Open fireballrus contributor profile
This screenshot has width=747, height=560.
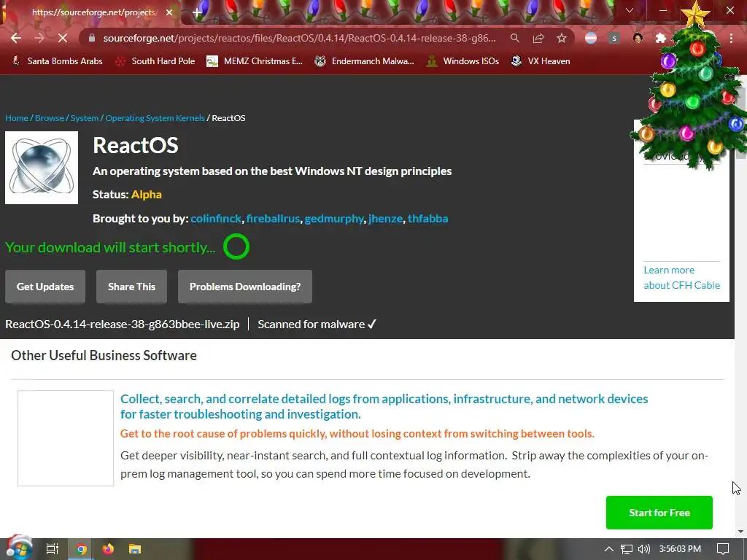pos(273,219)
